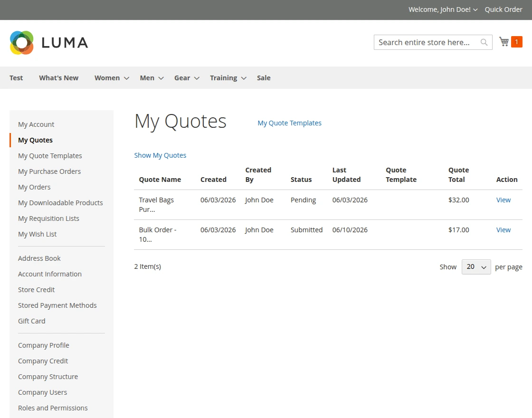Open the Men category

pyautogui.click(x=147, y=78)
